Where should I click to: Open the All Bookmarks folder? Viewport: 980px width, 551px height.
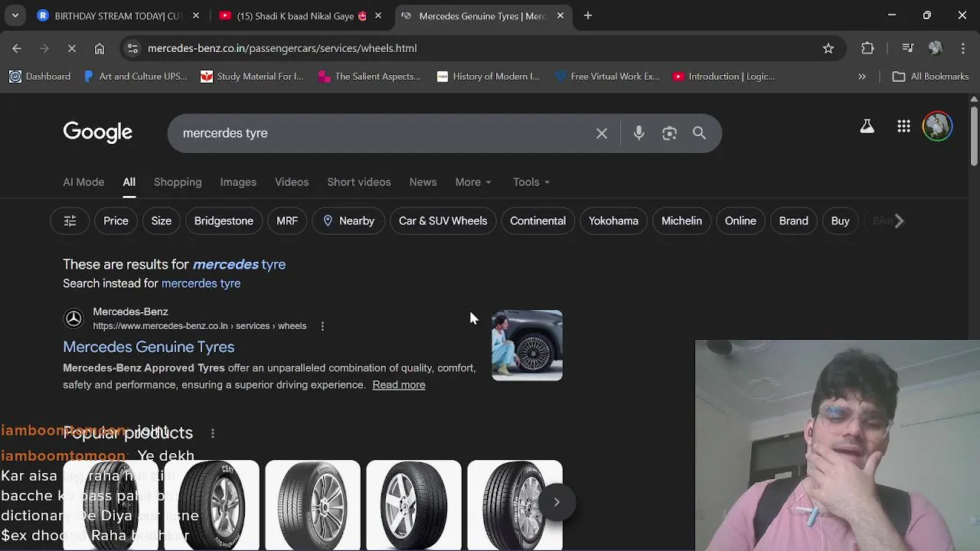[931, 77]
